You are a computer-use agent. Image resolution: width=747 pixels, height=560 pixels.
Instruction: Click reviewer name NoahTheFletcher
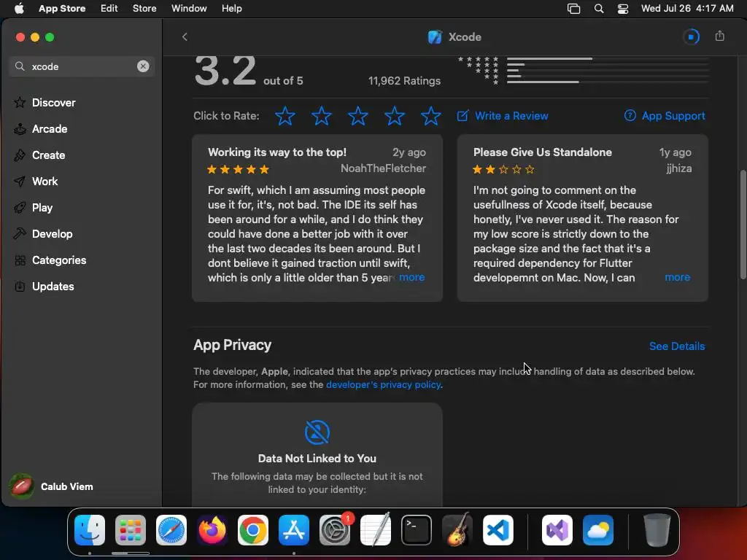point(383,168)
